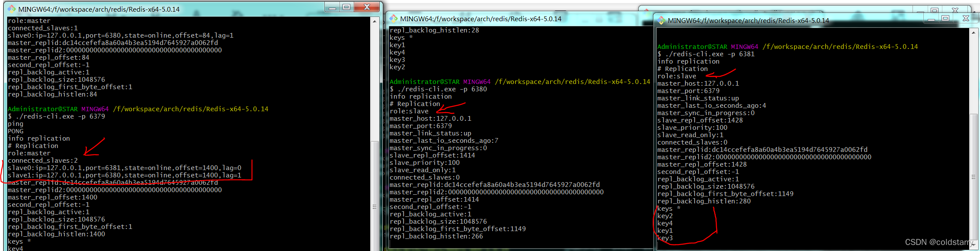Click the left terminal's title bar text
This screenshot has width=980, height=251.
(x=99, y=9)
